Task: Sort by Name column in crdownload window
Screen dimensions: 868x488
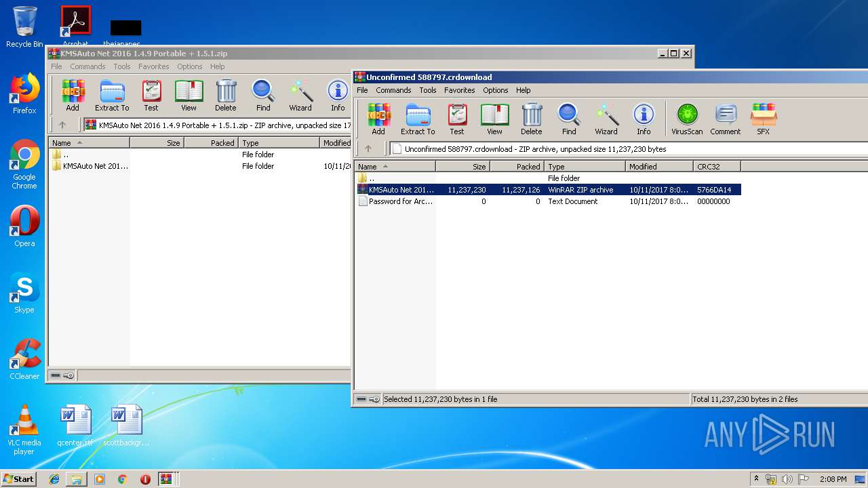Action: point(395,166)
